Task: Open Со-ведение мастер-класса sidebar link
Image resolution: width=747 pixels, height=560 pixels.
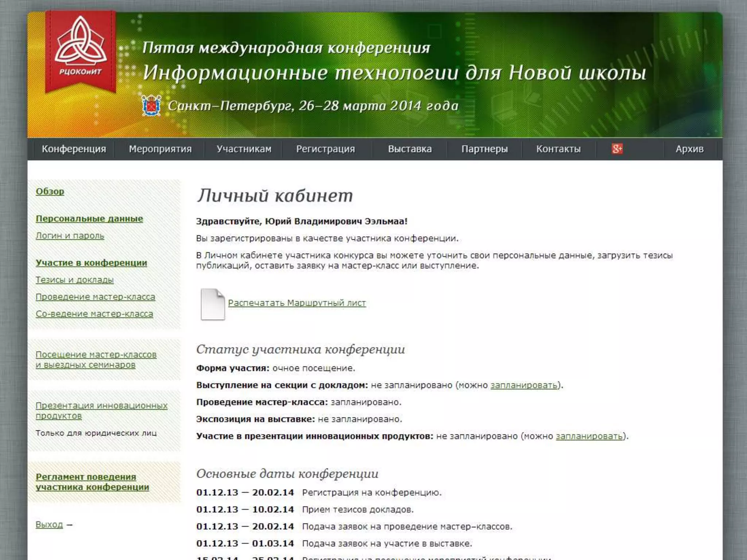Action: (x=94, y=314)
